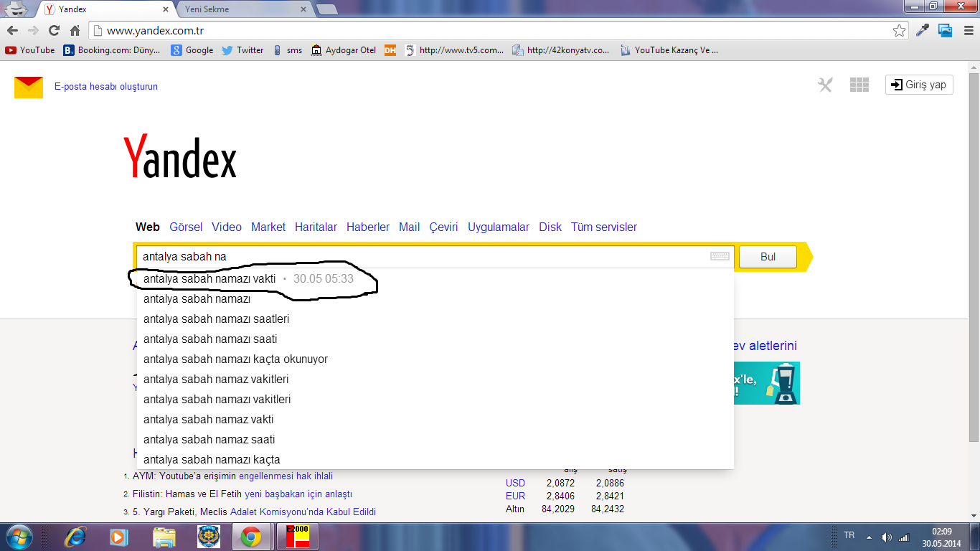The image size is (980, 551).
Task: Open a new tab button
Action: pyautogui.click(x=326, y=9)
